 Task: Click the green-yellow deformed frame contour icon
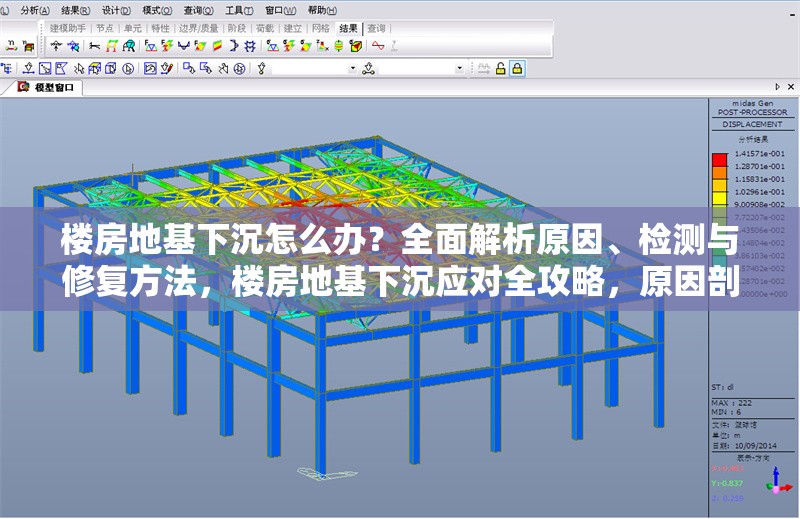coord(111,46)
